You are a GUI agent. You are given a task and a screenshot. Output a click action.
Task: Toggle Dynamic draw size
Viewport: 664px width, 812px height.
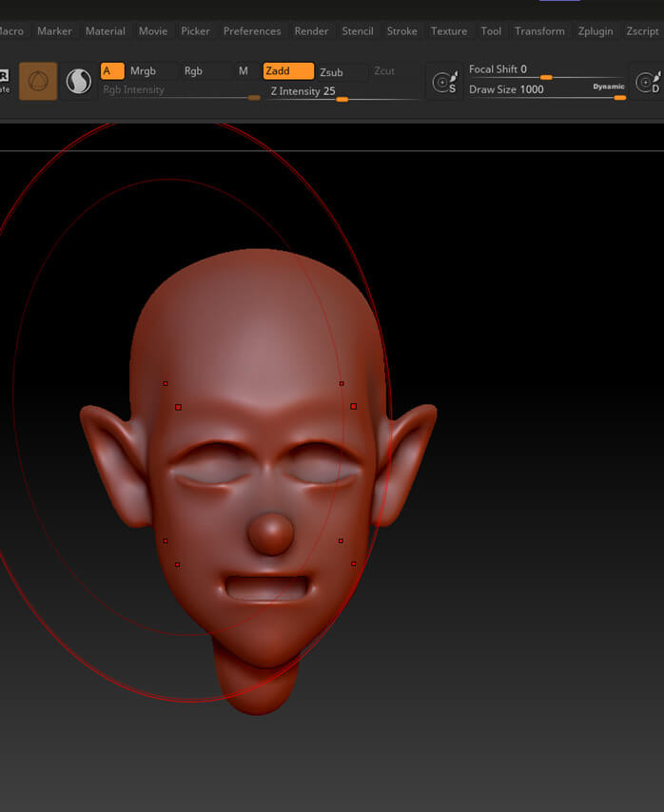tap(609, 87)
